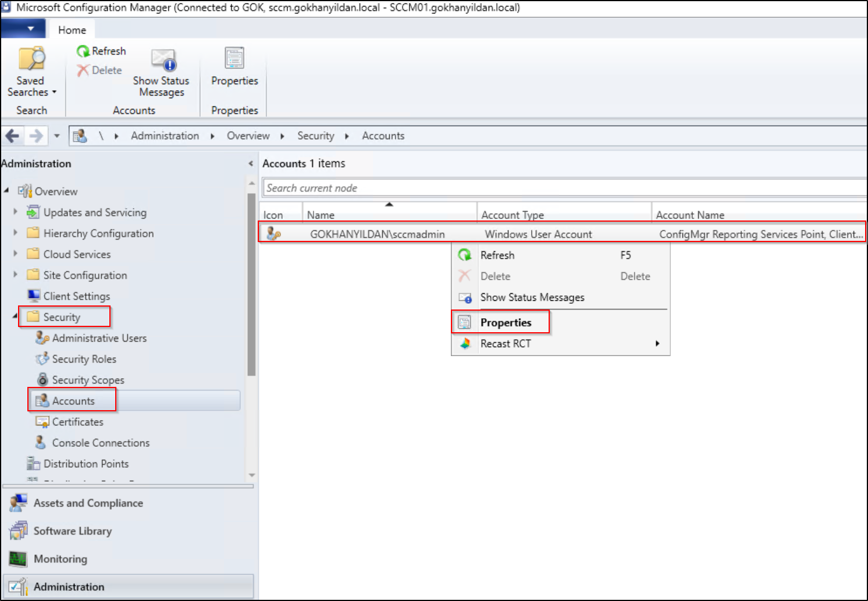Screen dimensions: 868x601
Task: Click the Accounts tree node icon
Action: click(x=42, y=400)
